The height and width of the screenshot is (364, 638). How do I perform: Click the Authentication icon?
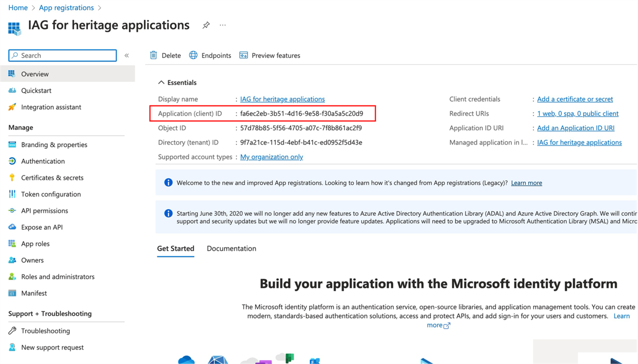(x=12, y=161)
